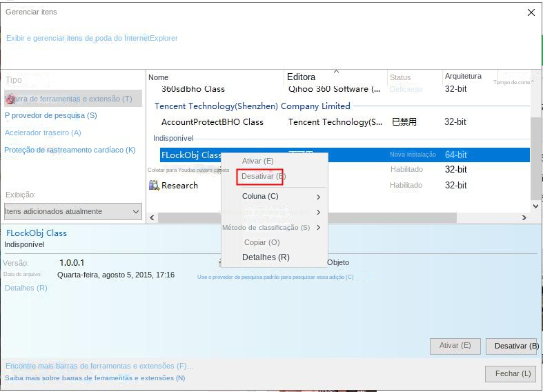Sort by Status column header

(400, 77)
